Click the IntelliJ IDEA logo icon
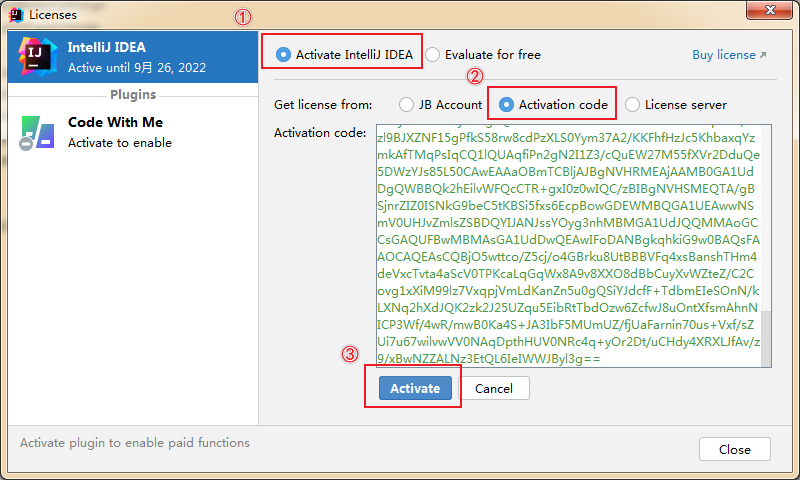Screen dimensions: 800x480 [37, 57]
